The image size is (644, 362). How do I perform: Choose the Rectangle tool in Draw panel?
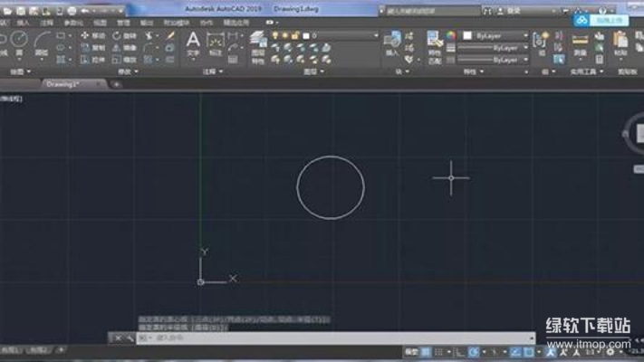click(x=61, y=36)
